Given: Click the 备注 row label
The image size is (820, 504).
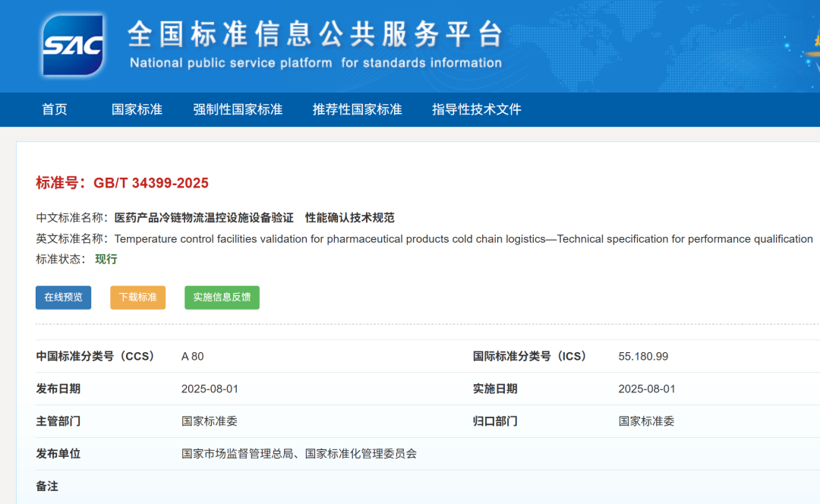Looking at the screenshot, I should click(47, 487).
